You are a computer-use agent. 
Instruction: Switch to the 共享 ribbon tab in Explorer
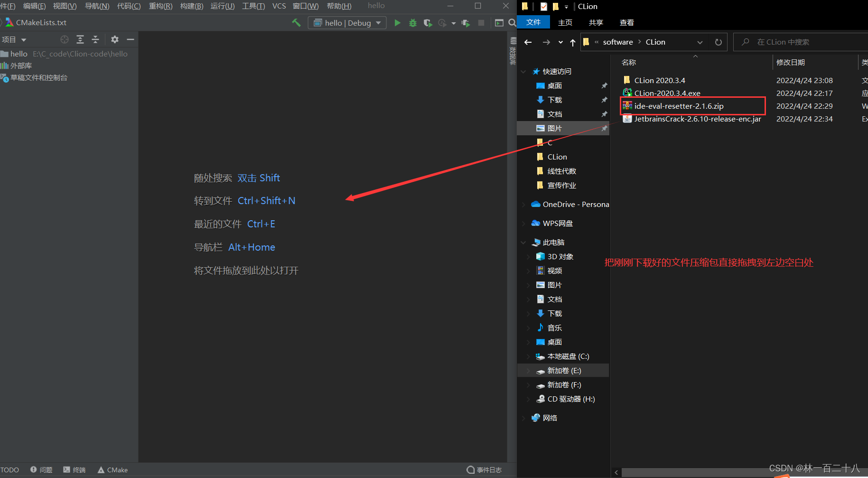coord(596,22)
